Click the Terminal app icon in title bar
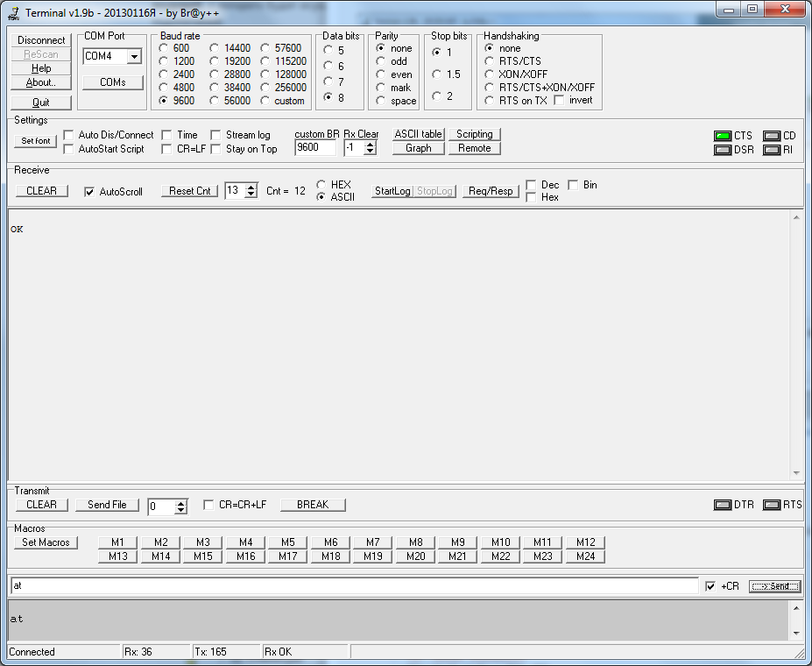812x666 pixels. [x=13, y=12]
